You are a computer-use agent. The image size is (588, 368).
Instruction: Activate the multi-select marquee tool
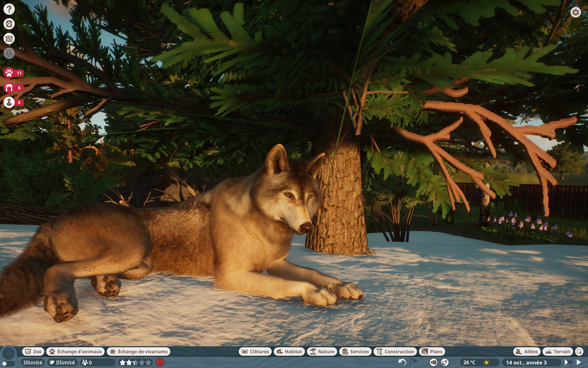(579, 352)
